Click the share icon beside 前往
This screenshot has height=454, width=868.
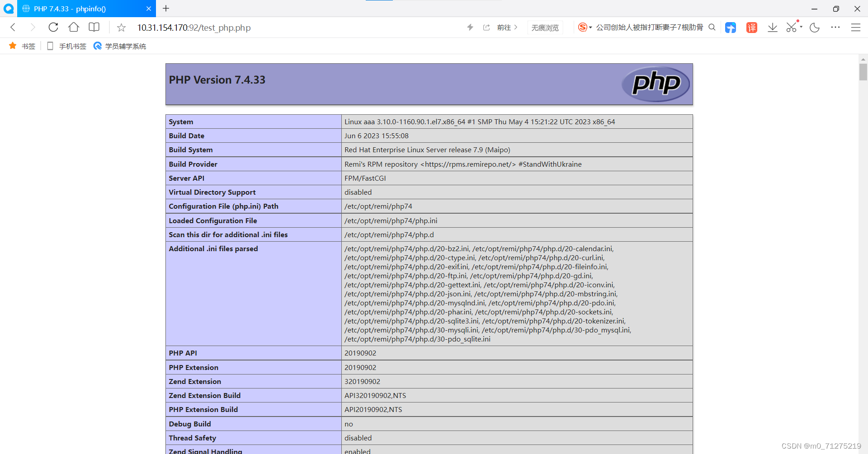pyautogui.click(x=486, y=28)
